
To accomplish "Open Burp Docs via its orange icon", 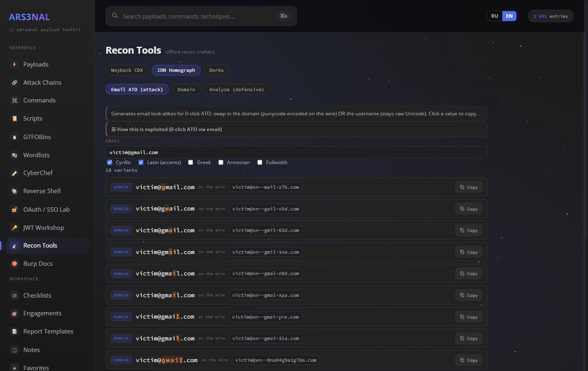I will click(x=14, y=264).
